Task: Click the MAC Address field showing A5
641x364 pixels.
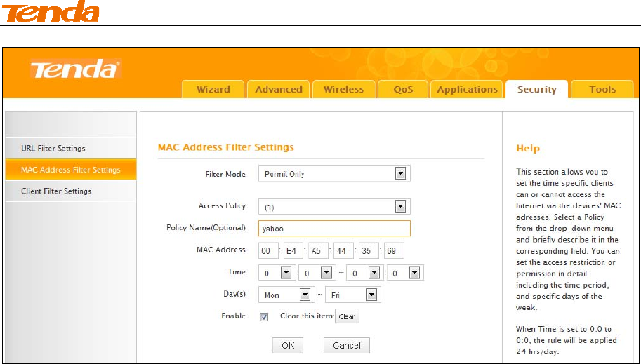Action: [x=318, y=251]
